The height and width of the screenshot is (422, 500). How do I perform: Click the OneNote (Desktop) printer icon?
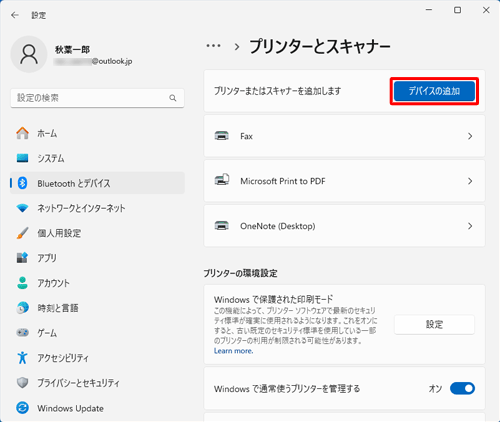tap(222, 226)
